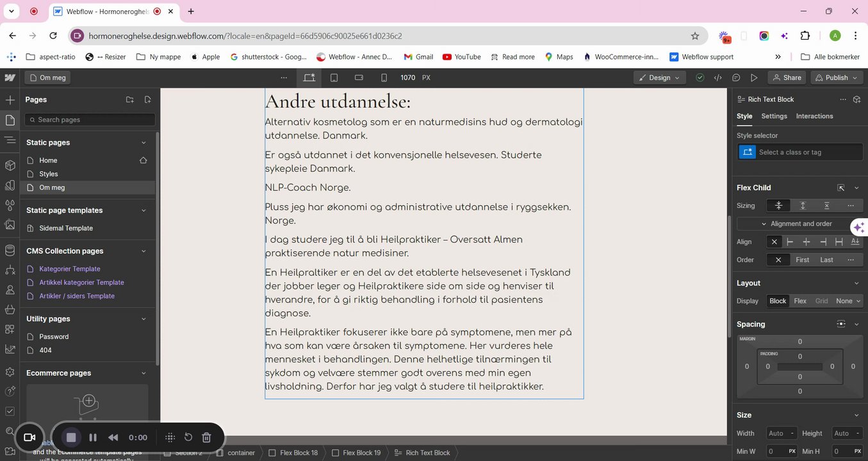Switch to the Interactions tab
868x461 pixels.
click(x=814, y=116)
